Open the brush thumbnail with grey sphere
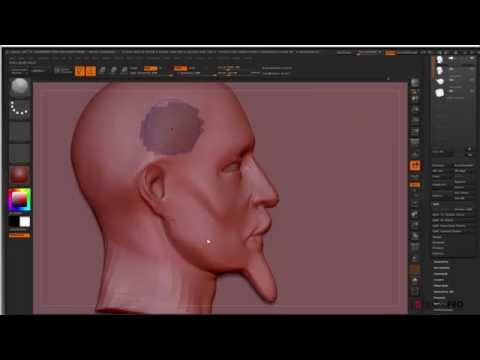The height and width of the screenshot is (360, 480). [x=20, y=88]
